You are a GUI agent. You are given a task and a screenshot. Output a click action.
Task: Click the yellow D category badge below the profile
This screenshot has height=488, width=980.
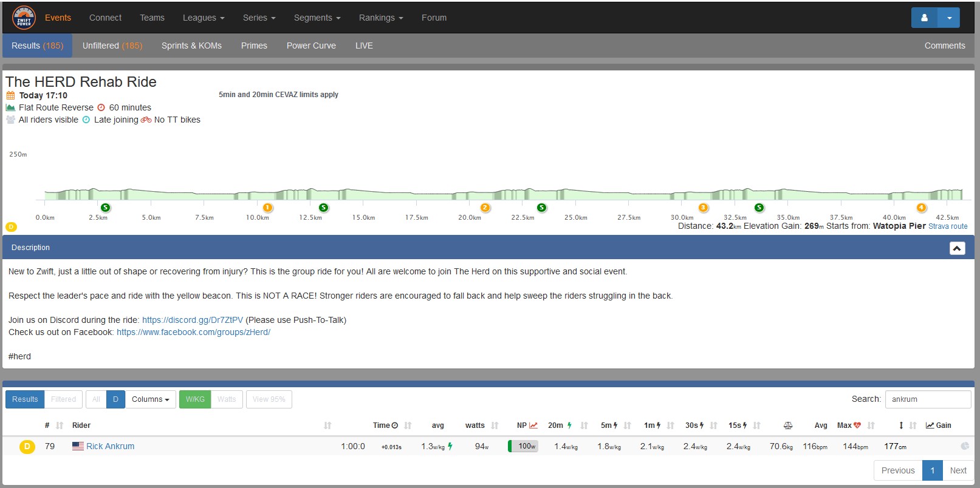point(11,227)
